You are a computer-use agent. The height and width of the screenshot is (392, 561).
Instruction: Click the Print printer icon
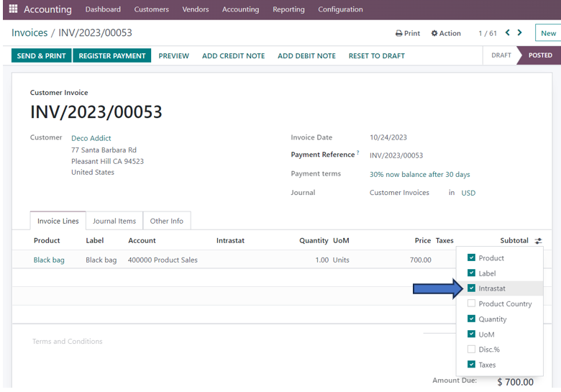coord(399,34)
